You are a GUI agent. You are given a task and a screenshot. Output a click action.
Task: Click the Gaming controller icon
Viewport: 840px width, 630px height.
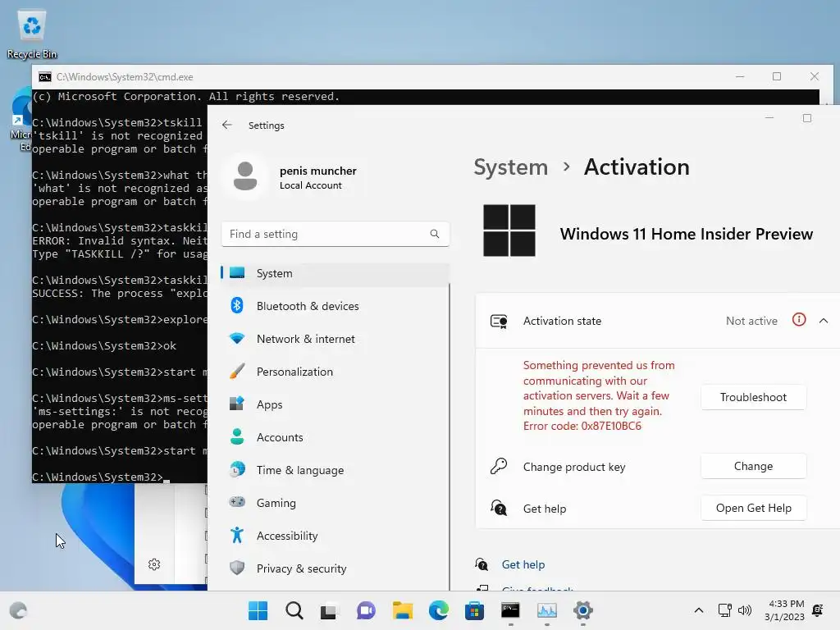coord(237,502)
